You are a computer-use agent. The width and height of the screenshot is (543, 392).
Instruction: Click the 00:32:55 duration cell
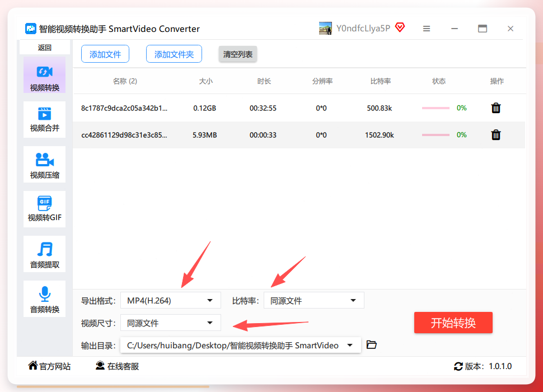pyautogui.click(x=263, y=108)
